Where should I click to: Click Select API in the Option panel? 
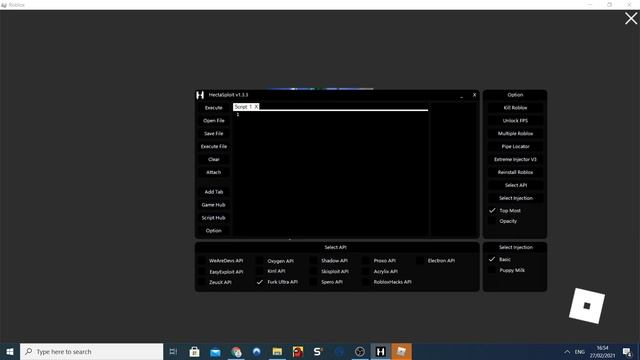pyautogui.click(x=515, y=185)
